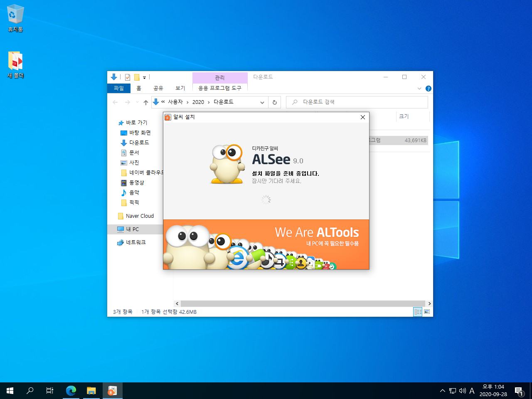Open Task View from the taskbar

tap(50, 391)
